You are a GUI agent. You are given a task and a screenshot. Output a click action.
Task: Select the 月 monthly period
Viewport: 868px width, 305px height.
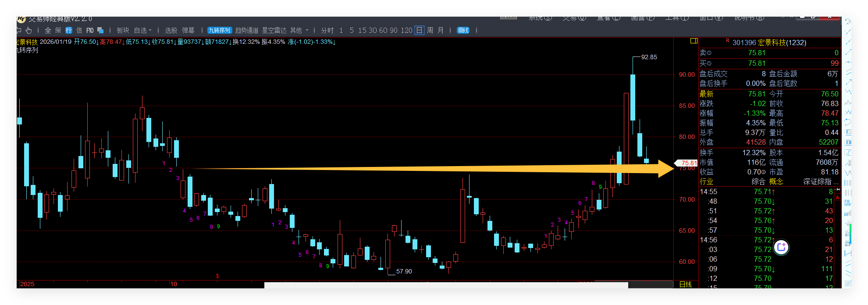click(x=441, y=30)
